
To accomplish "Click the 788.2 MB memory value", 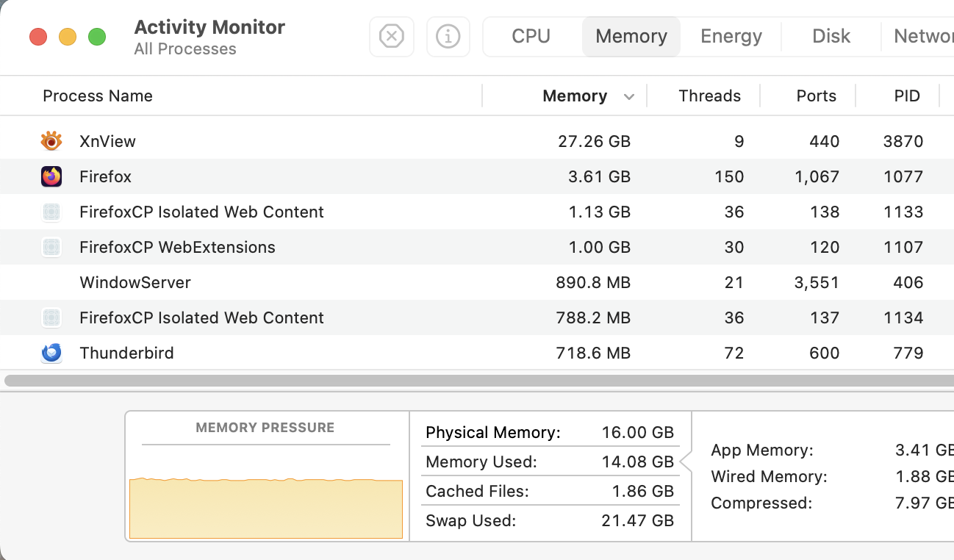I will 593,317.
